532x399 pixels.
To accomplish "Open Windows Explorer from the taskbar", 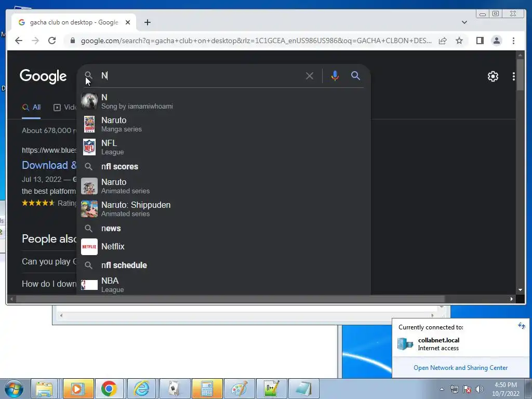I will [45, 389].
